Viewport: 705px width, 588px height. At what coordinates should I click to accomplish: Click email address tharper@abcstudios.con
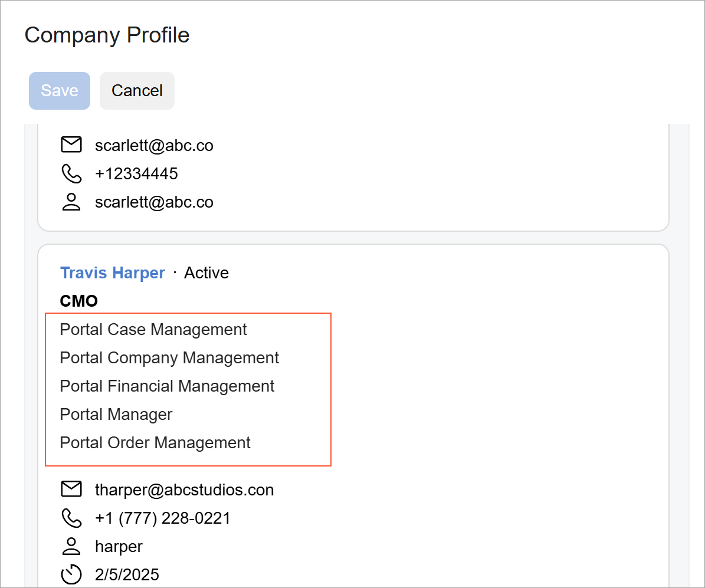[x=184, y=490]
